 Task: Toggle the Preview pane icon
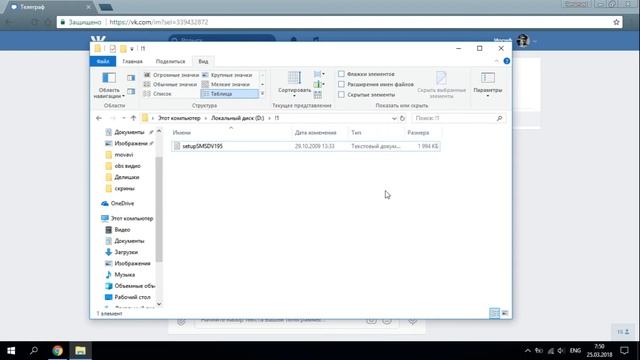coord(131,78)
